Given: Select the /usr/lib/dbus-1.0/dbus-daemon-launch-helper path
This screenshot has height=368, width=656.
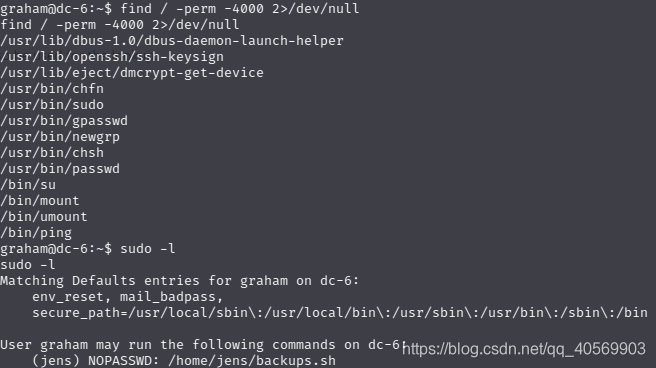Looking at the screenshot, I should coord(172,41).
